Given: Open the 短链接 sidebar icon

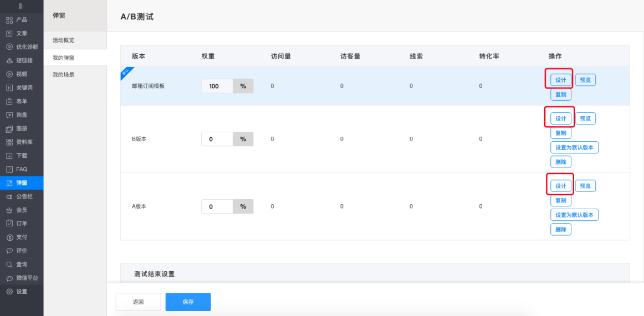Looking at the screenshot, I should click(x=9, y=61).
